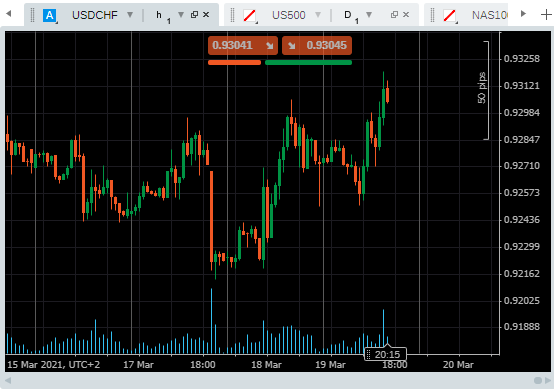
Task: Click the 0.92025 price axis label
Action: [x=522, y=301]
